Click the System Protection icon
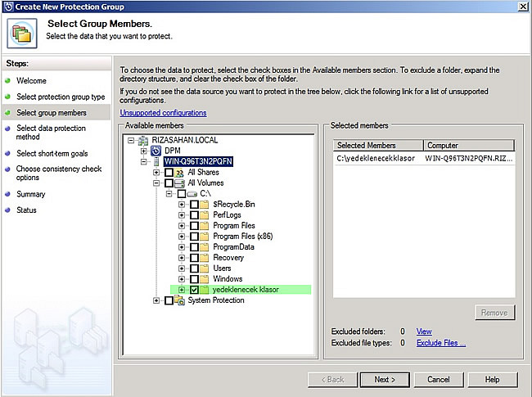This screenshot has width=532, height=397. 179,300
